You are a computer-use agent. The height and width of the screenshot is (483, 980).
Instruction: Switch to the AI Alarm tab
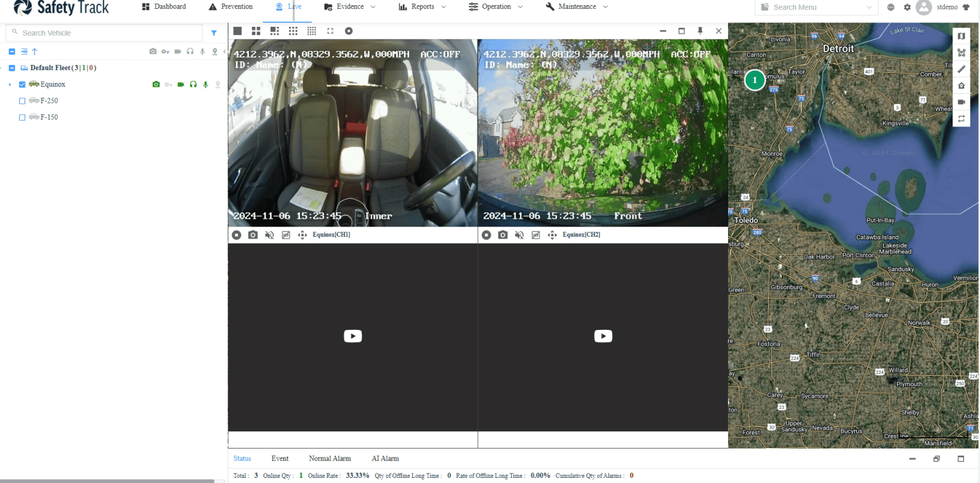tap(385, 458)
